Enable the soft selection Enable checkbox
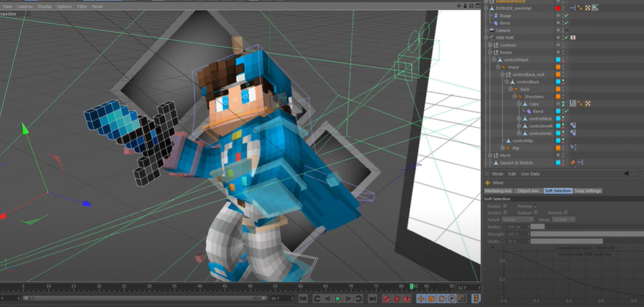Image resolution: width=644 pixels, height=307 pixels. (505, 206)
